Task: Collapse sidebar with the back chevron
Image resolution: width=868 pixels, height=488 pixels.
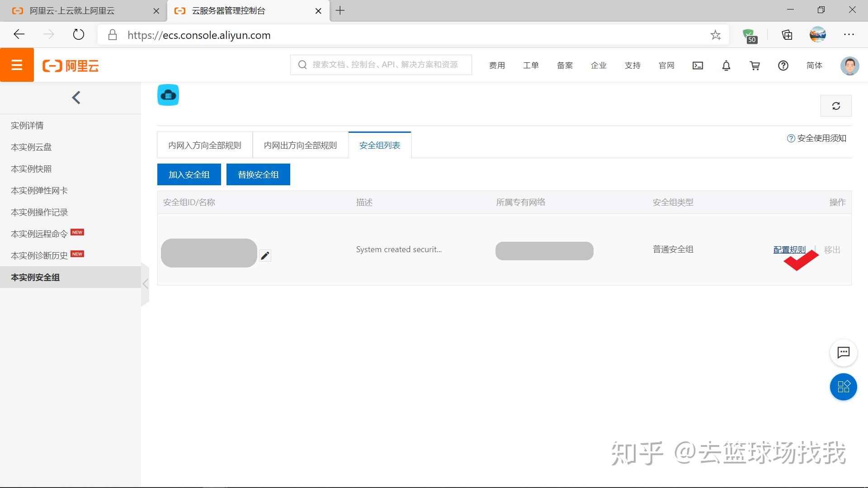Action: pyautogui.click(x=76, y=98)
